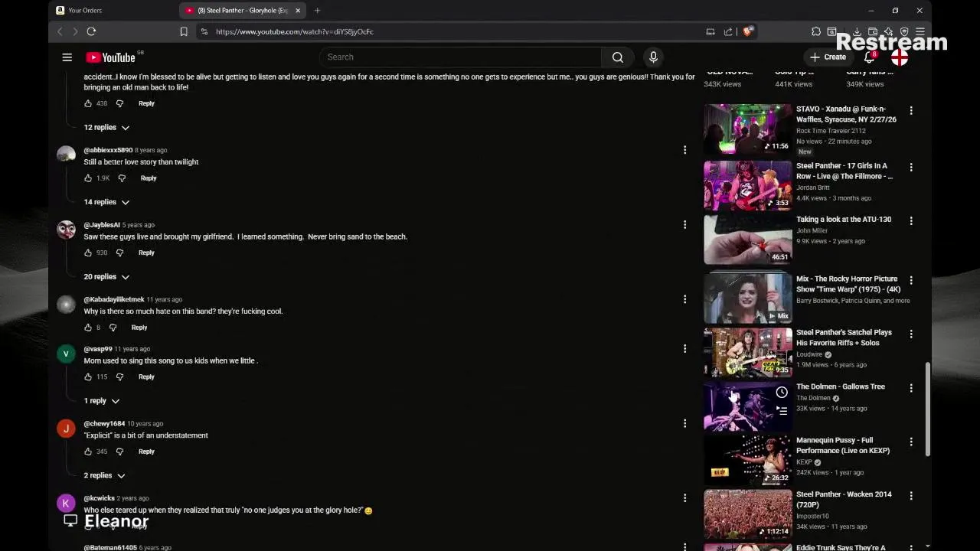Screen dimensions: 980x551
Task: Dislike @chewy1684's comment
Action: pos(119,452)
